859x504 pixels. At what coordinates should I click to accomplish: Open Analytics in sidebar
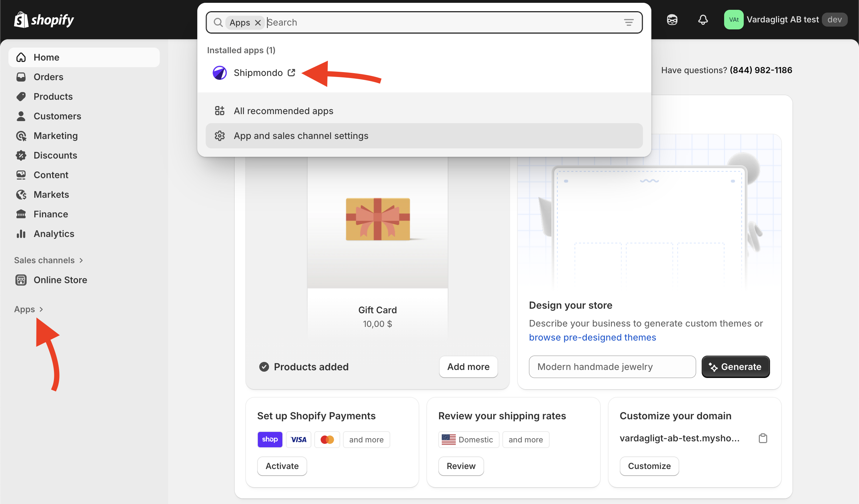point(54,234)
